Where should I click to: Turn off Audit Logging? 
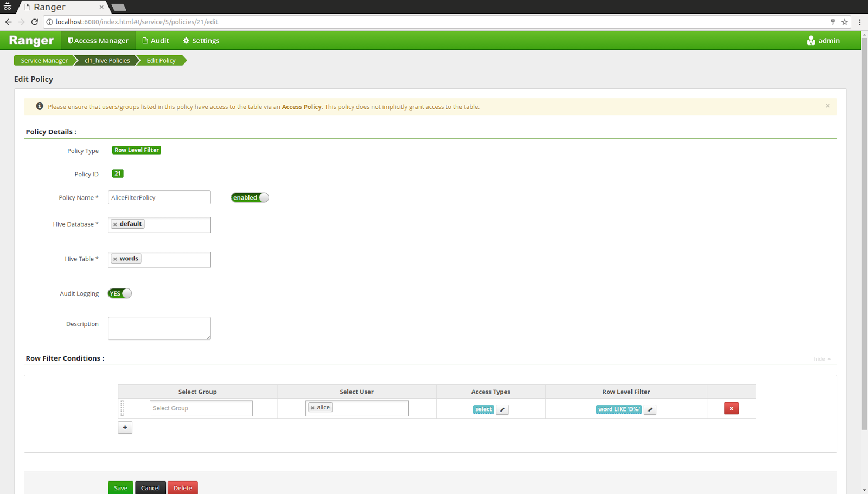point(119,293)
